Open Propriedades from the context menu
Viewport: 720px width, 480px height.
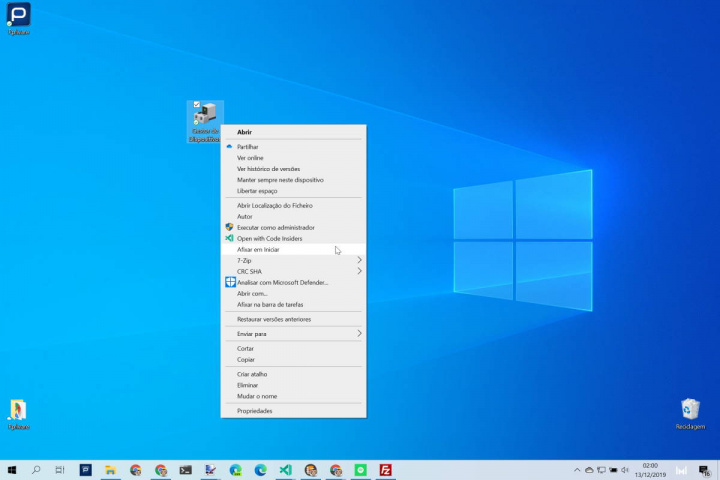(x=254, y=410)
